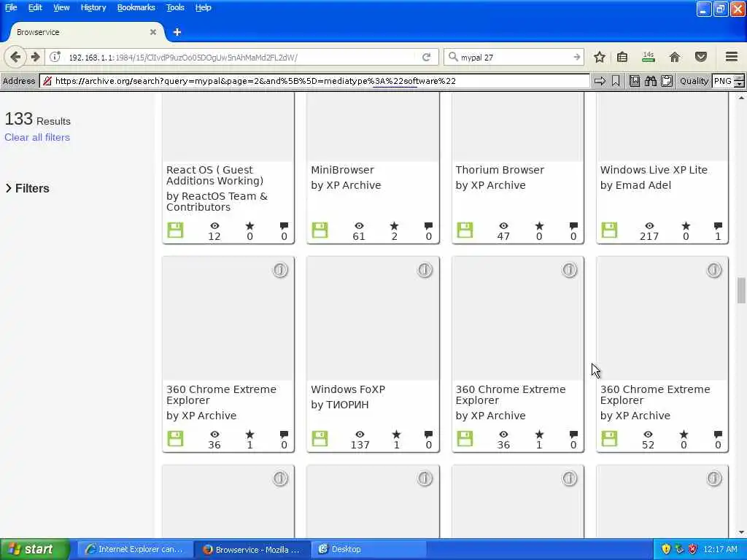The height and width of the screenshot is (560, 747).
Task: Click the 14s download progress icon
Action: tap(649, 57)
